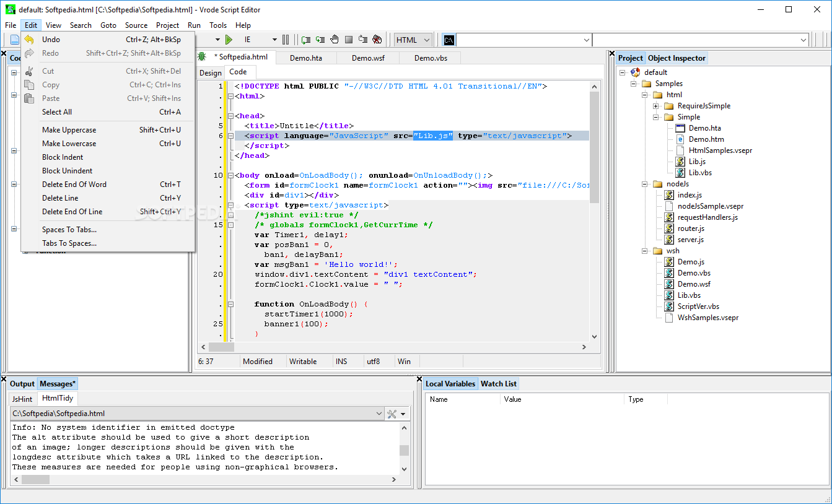Switch to the JsHint messages tab
The height and width of the screenshot is (504, 832).
pos(22,399)
